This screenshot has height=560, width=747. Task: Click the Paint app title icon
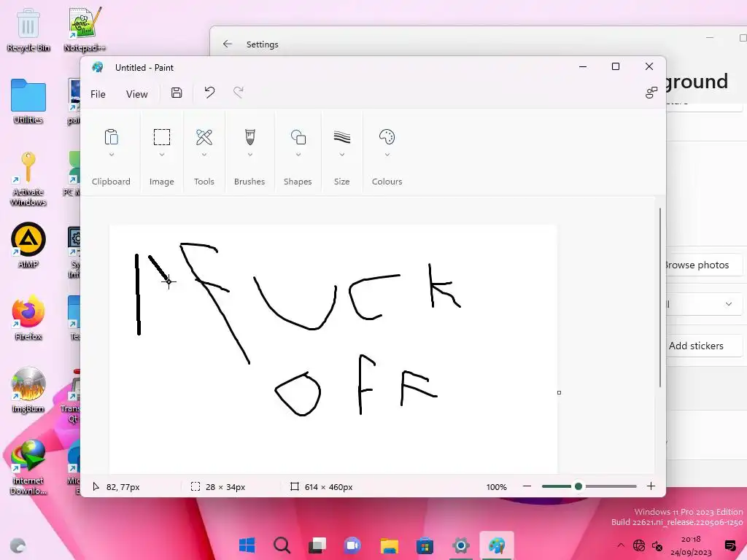98,67
